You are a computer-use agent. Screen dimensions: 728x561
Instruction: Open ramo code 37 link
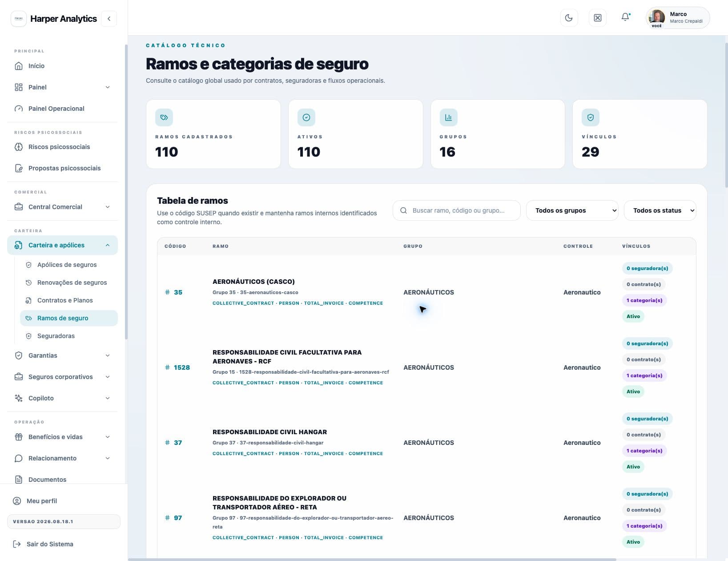pyautogui.click(x=174, y=443)
